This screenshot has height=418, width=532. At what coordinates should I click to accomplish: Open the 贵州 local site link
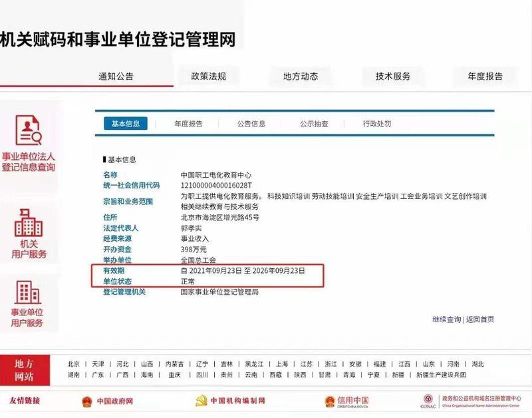[227, 375]
